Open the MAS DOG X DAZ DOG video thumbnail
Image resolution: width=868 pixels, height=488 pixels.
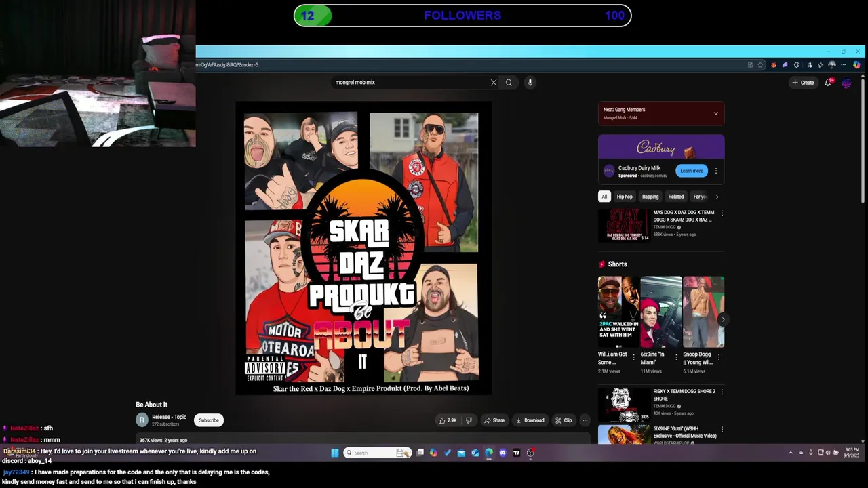[x=624, y=225]
